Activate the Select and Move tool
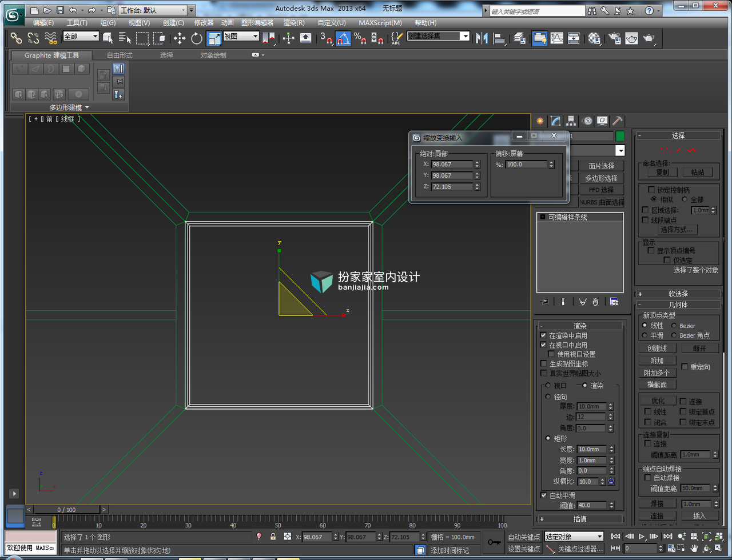 (180, 38)
